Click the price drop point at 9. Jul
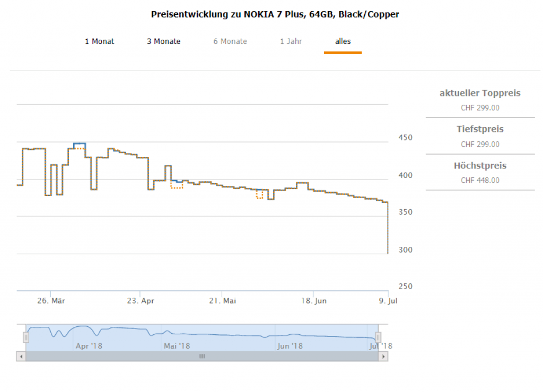The image size is (543, 392). pyautogui.click(x=388, y=253)
